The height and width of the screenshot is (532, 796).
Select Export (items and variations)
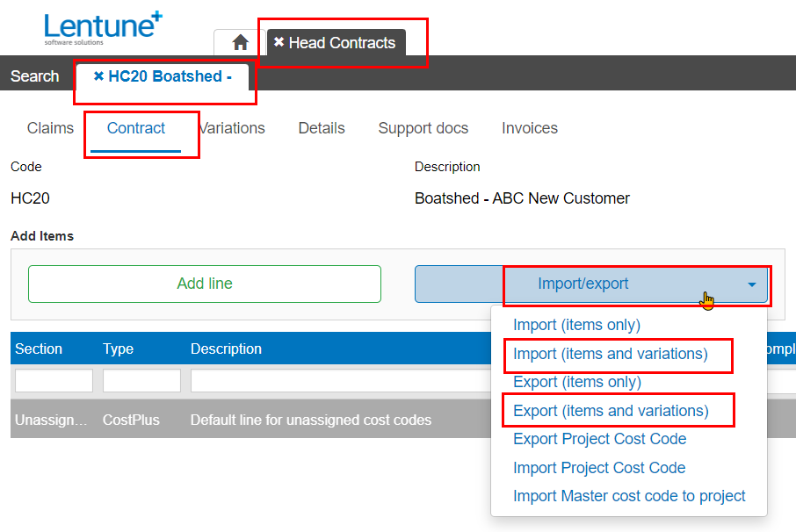click(616, 409)
